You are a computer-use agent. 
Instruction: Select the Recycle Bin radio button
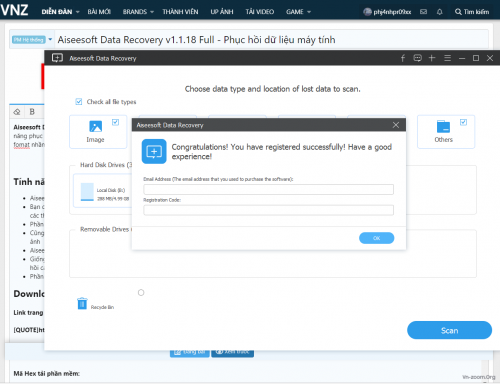[141, 292]
